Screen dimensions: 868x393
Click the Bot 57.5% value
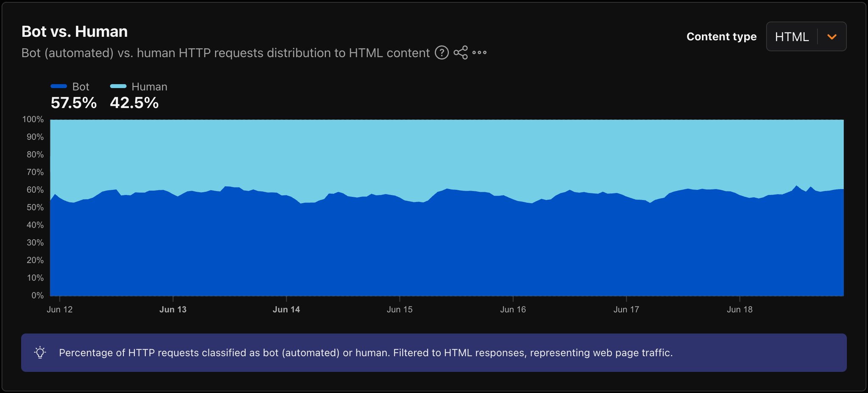[74, 103]
